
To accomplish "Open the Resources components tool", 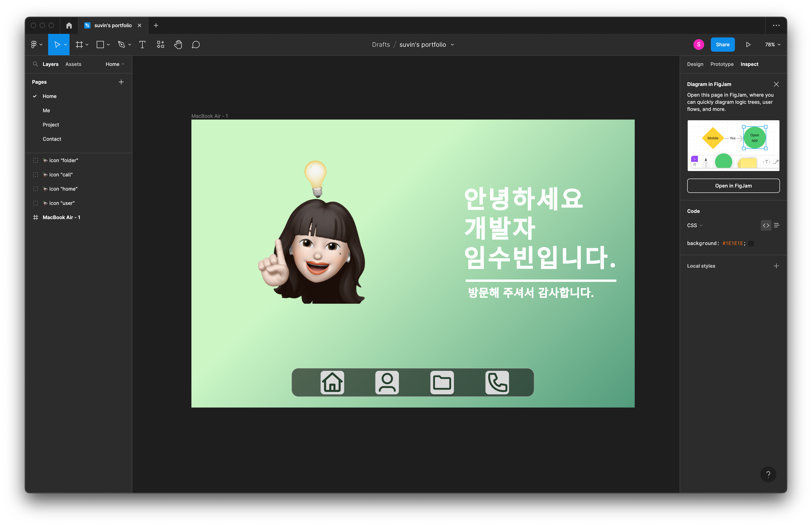I will 160,45.
